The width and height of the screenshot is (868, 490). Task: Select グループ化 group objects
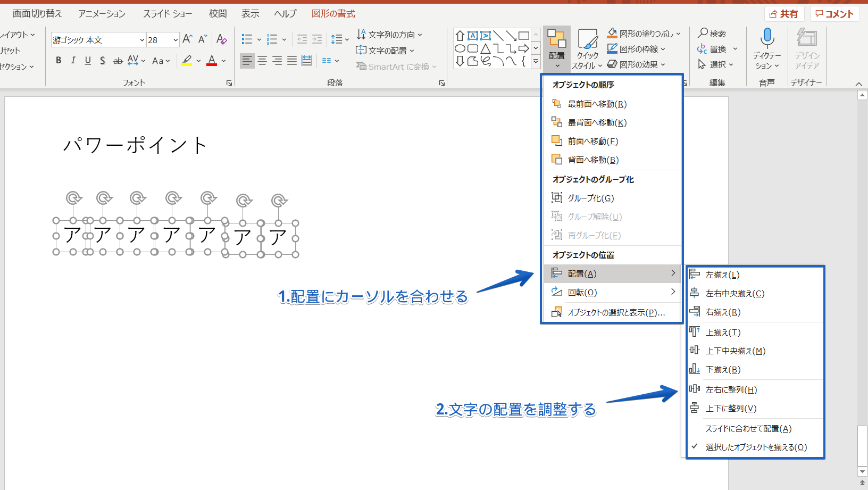pyautogui.click(x=612, y=198)
